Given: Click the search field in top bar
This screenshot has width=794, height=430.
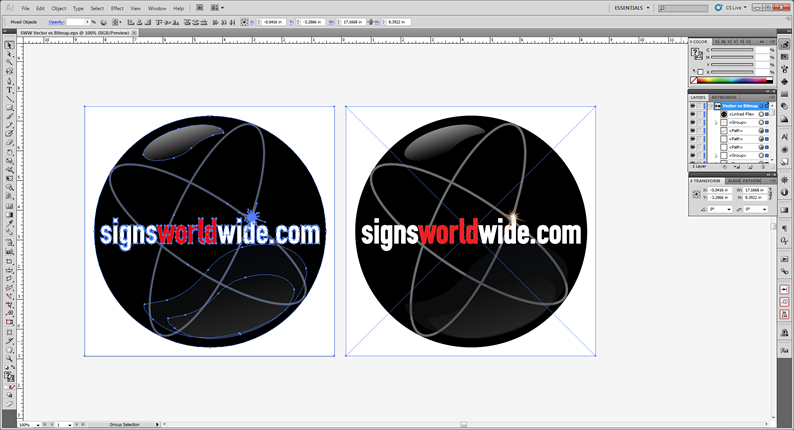Looking at the screenshot, I should point(683,8).
